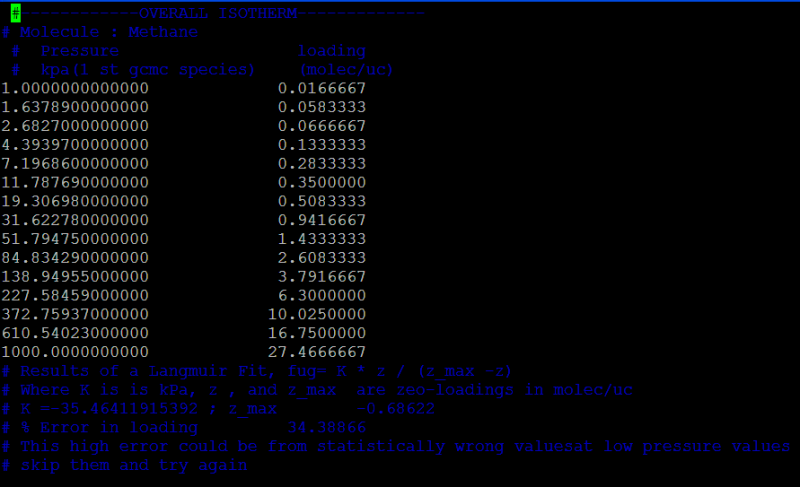The height and width of the screenshot is (487, 800).
Task: Click the '% Error in loading' label
Action: 109,428
